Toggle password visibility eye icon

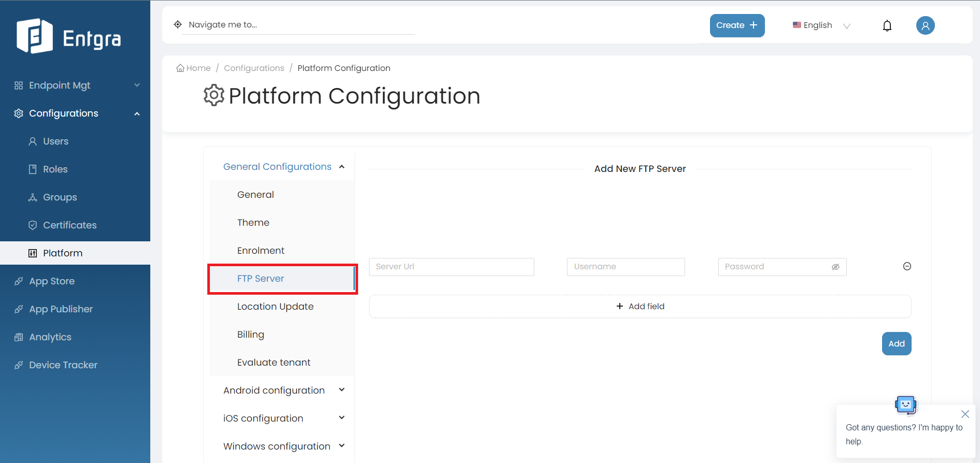tap(835, 267)
